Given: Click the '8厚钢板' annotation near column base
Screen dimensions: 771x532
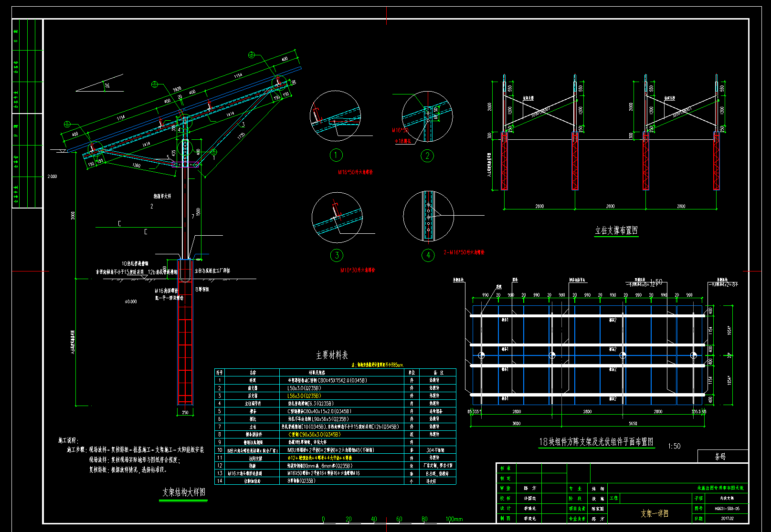Looking at the screenshot, I should (x=202, y=289).
